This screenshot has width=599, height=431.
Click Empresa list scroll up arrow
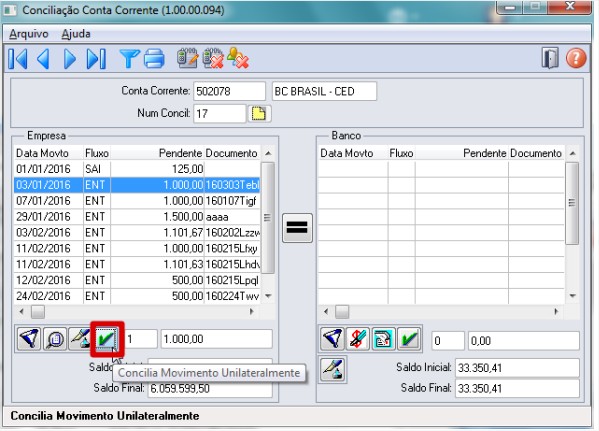[x=268, y=154]
